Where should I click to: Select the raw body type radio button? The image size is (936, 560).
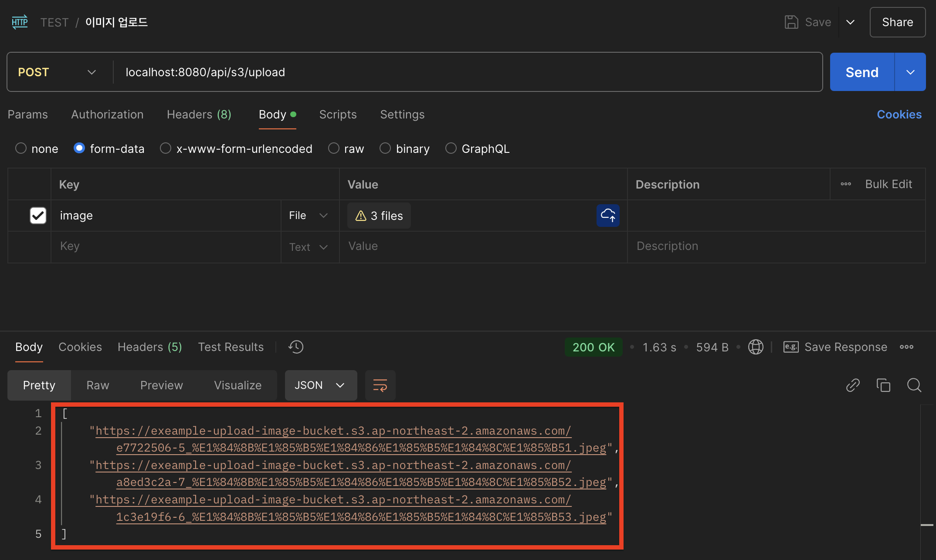[334, 148]
